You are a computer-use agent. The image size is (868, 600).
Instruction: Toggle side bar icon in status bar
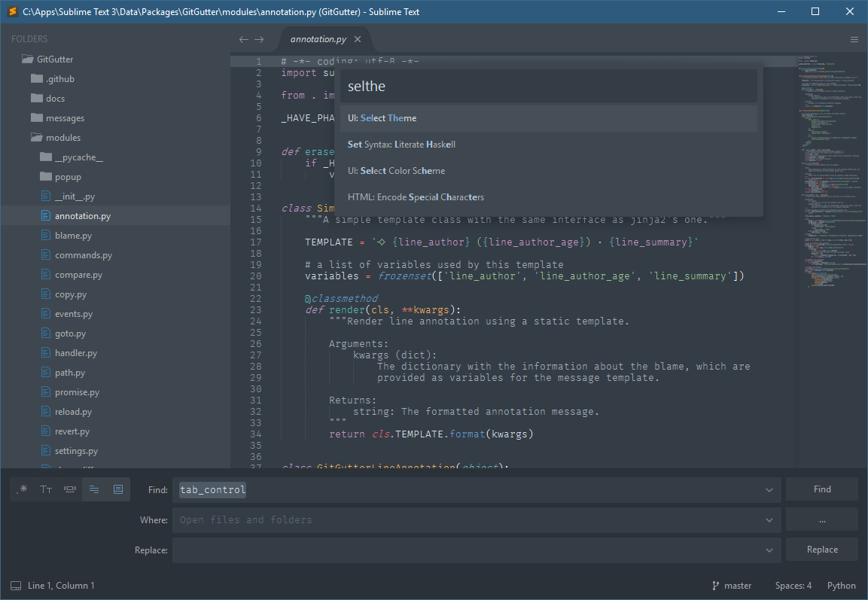(x=16, y=586)
